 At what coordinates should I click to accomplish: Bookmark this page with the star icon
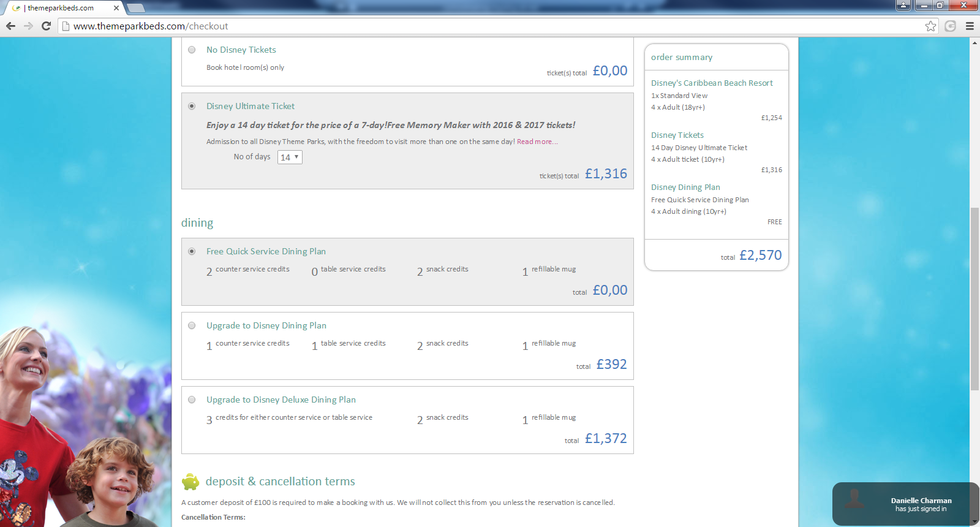[x=931, y=26]
